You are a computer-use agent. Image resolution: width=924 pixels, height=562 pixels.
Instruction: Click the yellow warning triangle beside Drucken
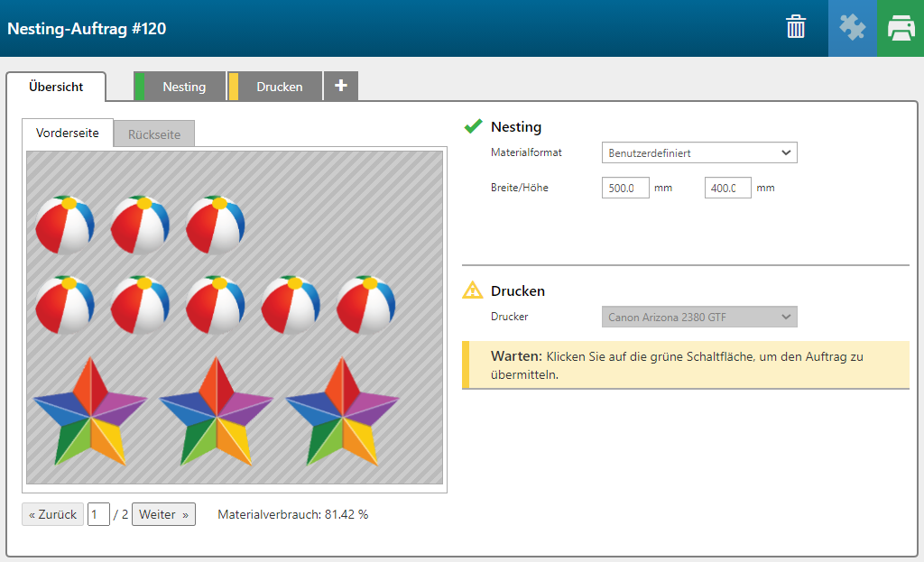point(473,290)
